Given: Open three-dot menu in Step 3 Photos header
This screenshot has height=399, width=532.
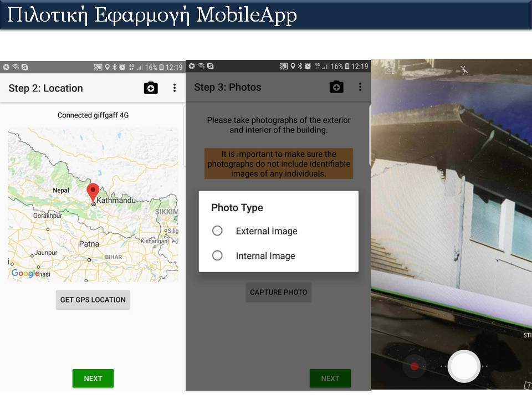Looking at the screenshot, I should (x=360, y=87).
